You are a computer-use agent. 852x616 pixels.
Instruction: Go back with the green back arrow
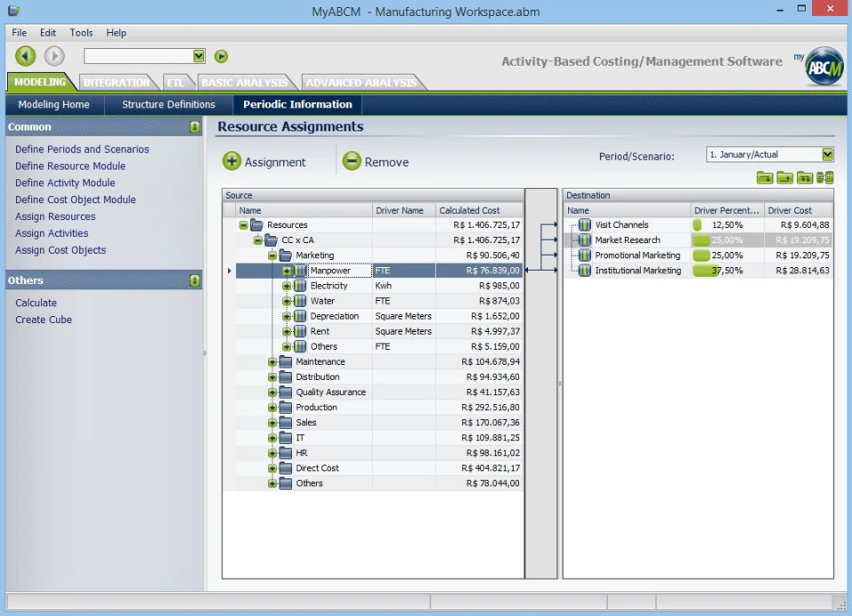click(x=25, y=55)
